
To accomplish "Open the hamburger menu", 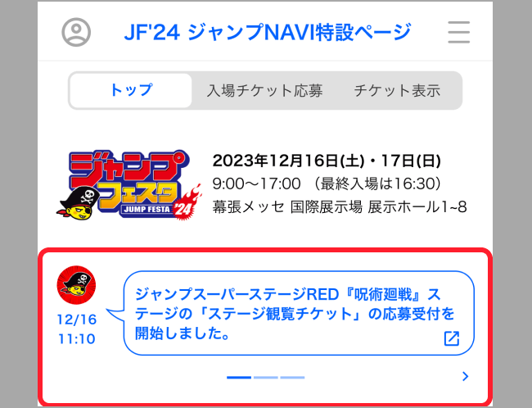I will [458, 32].
